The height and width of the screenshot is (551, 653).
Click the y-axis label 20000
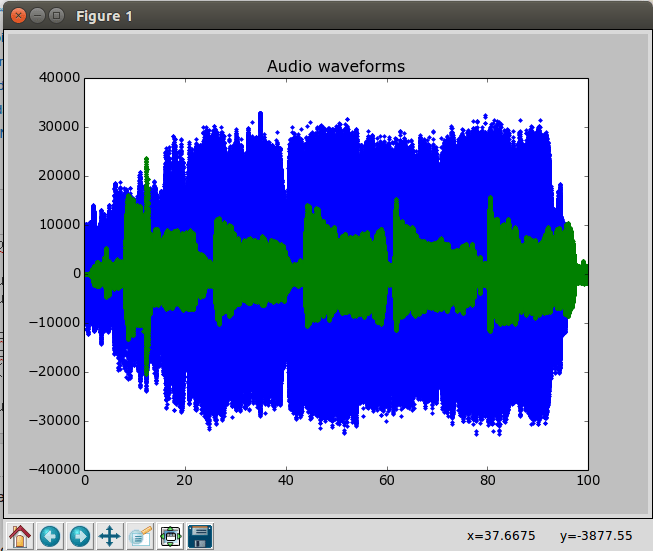point(59,175)
